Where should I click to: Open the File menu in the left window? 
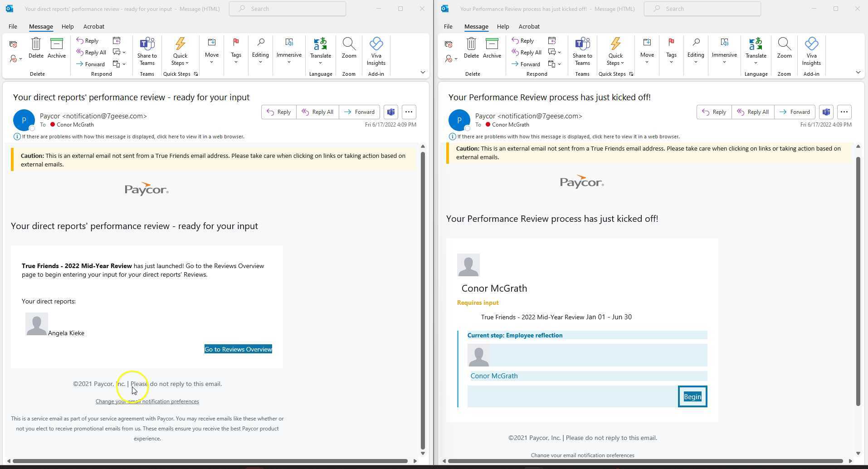tap(12, 26)
